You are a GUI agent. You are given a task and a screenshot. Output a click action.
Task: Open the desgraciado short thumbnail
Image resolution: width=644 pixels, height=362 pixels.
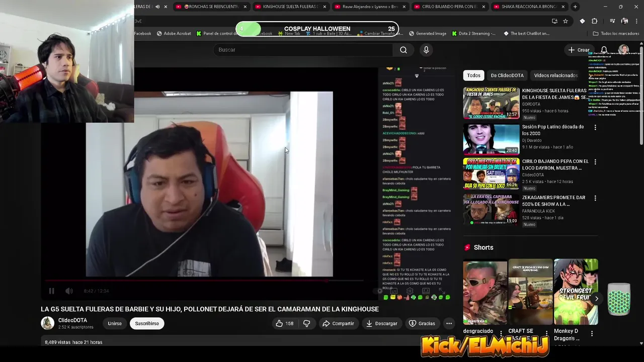point(485,292)
